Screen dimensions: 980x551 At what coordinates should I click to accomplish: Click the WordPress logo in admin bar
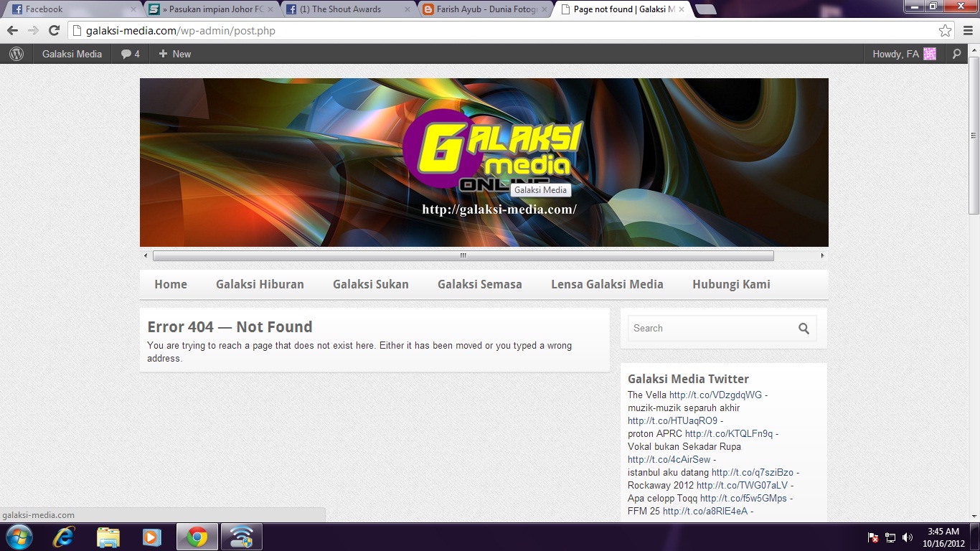17,54
